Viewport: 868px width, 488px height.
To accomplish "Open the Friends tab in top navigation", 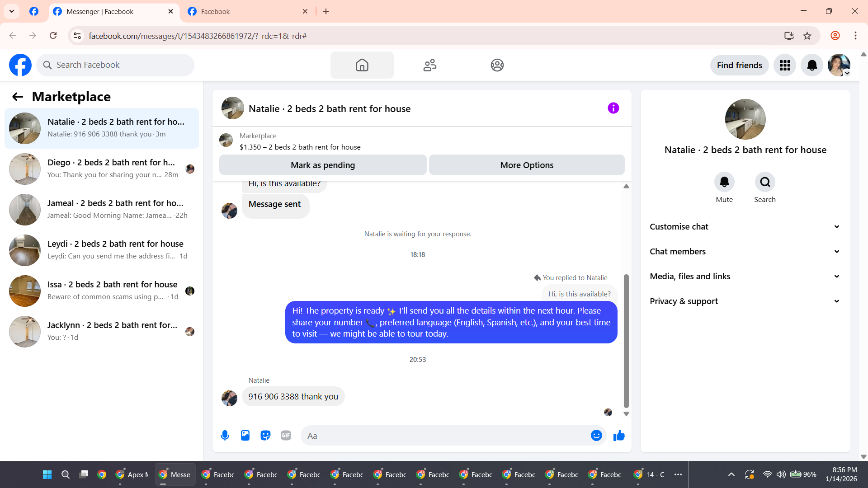I will point(429,65).
